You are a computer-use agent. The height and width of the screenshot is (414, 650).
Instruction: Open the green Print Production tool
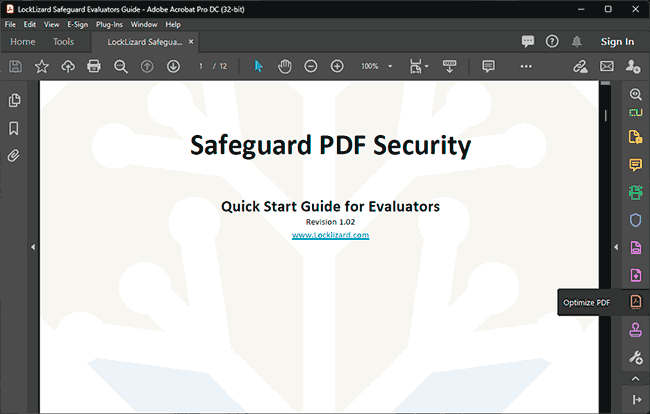[635, 192]
